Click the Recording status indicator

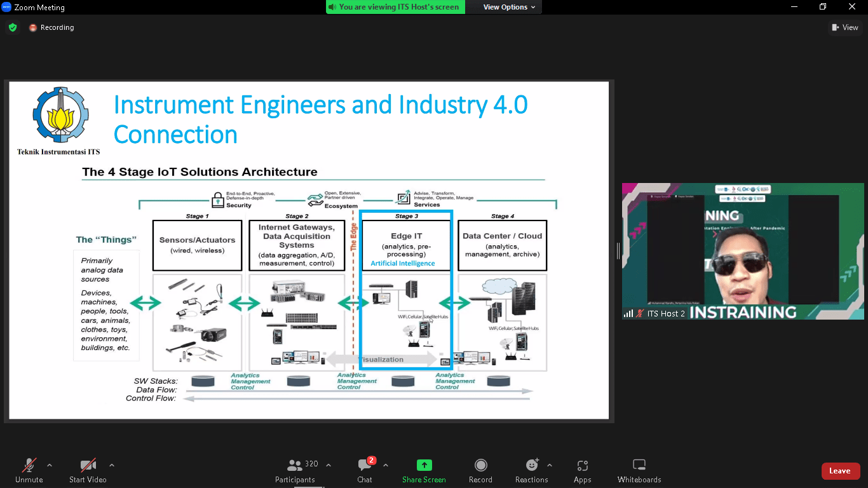[51, 27]
